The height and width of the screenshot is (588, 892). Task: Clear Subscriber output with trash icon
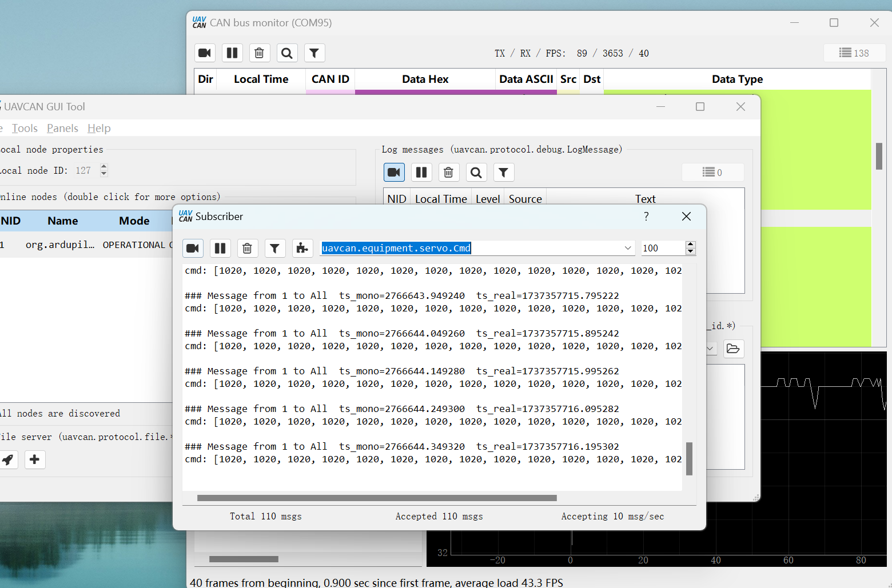(247, 248)
